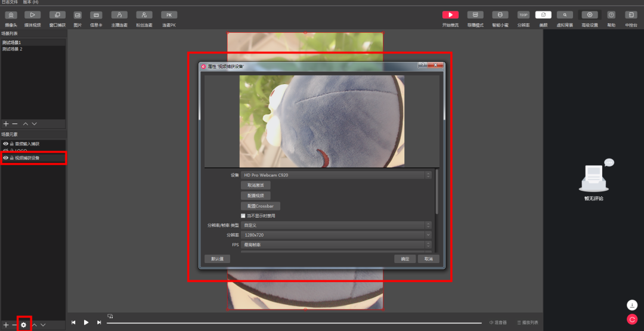Add a new scene in 场景列表

tap(6, 123)
